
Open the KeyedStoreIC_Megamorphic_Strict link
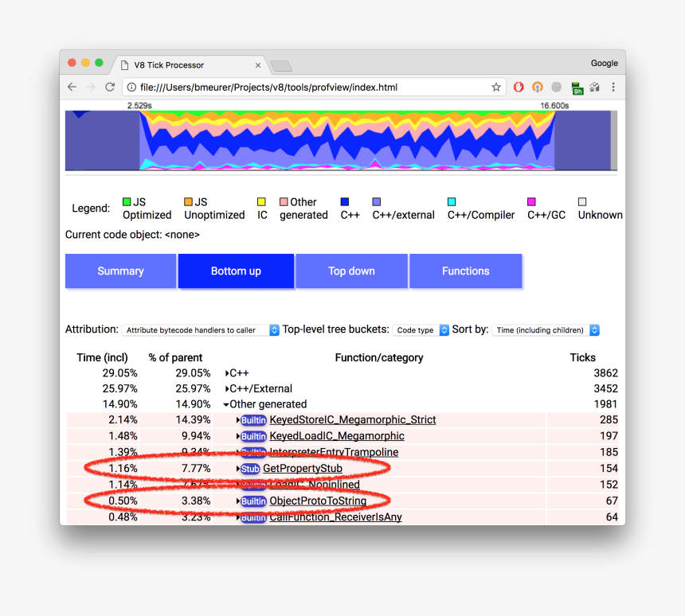pos(353,420)
